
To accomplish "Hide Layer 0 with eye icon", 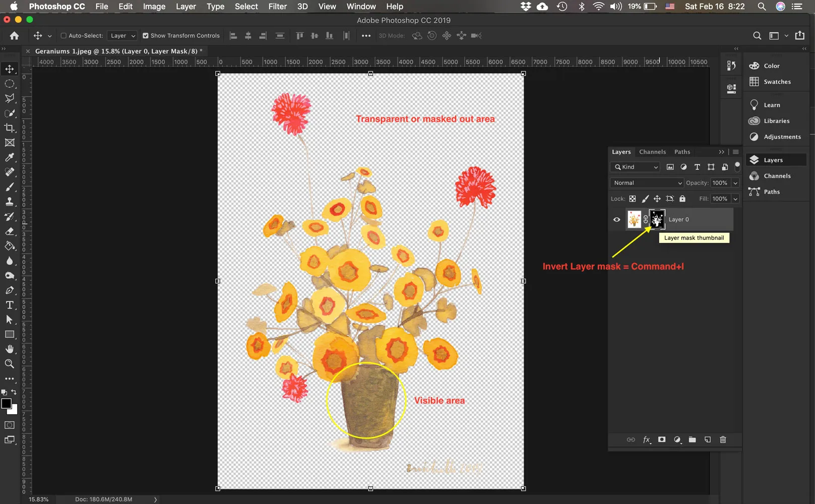I will (616, 220).
